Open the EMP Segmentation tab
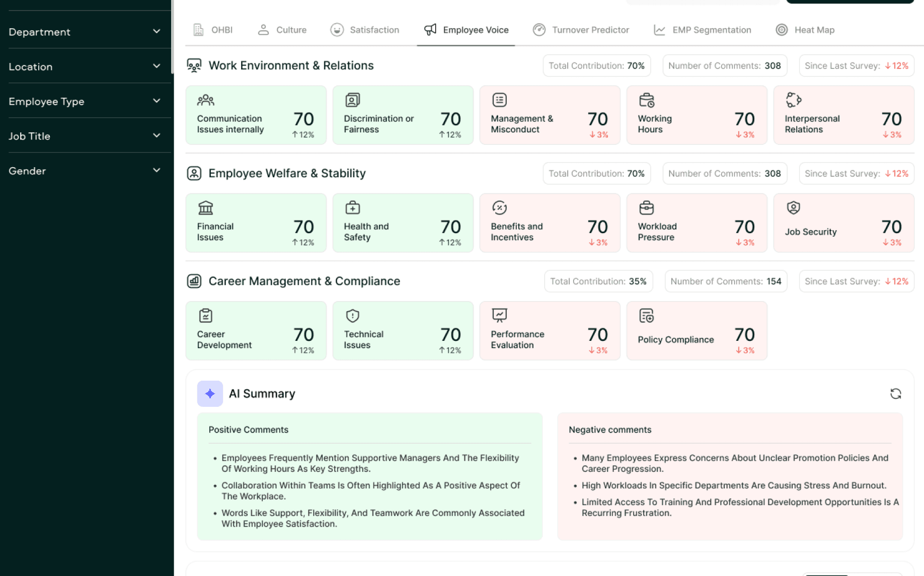 (x=702, y=30)
